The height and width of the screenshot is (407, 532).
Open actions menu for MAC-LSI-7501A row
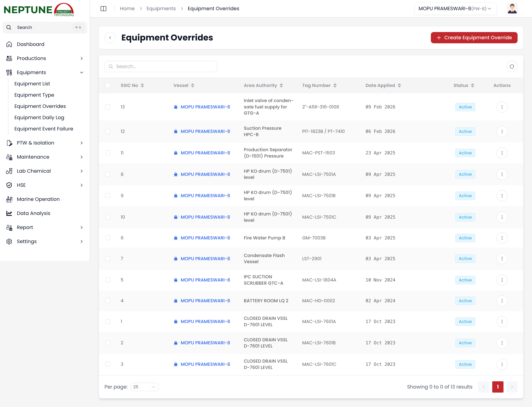tap(502, 174)
